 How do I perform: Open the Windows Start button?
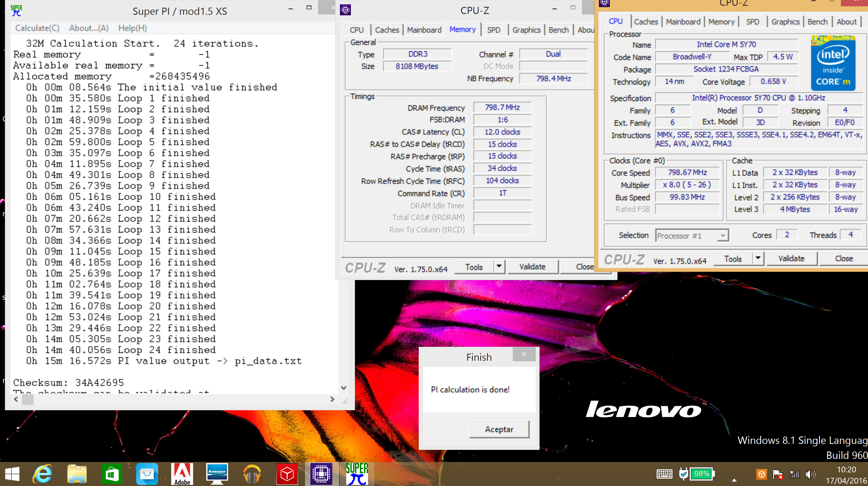(x=13, y=474)
